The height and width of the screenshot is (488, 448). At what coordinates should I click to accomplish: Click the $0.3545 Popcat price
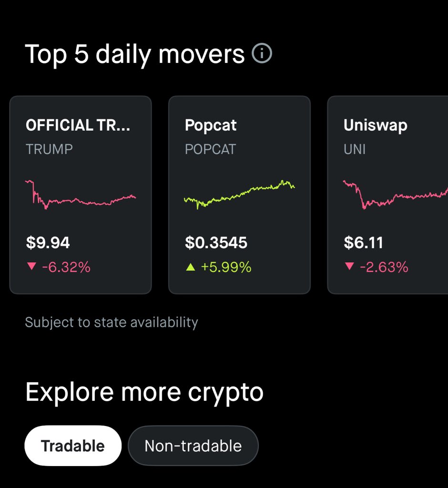tap(216, 243)
